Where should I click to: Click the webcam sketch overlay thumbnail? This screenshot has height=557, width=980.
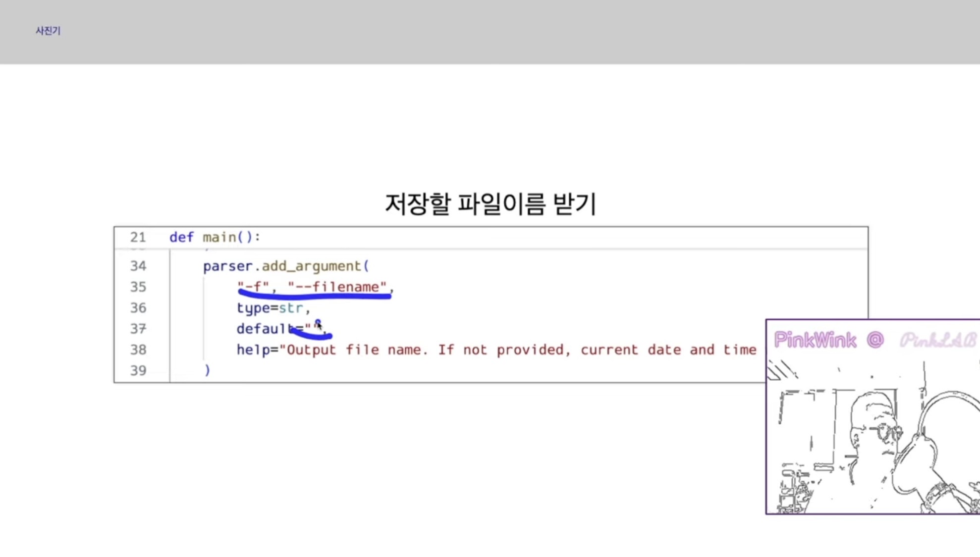click(x=872, y=436)
